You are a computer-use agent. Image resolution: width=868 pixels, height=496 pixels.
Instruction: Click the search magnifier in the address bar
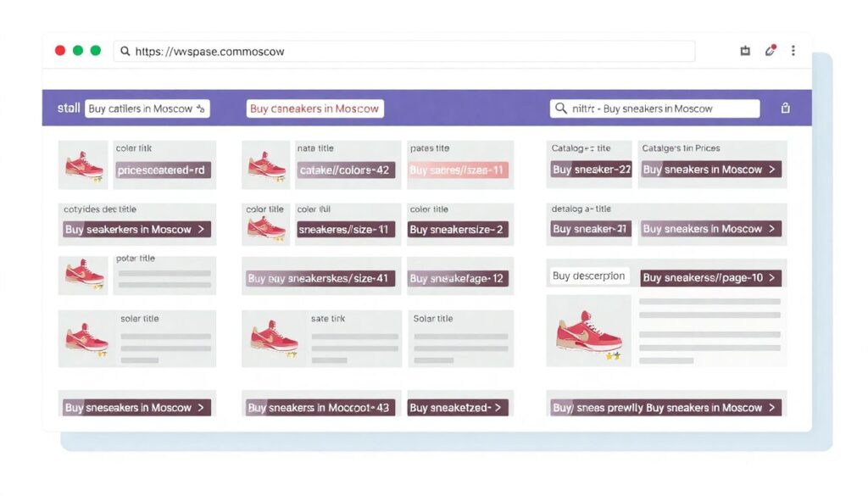click(125, 52)
